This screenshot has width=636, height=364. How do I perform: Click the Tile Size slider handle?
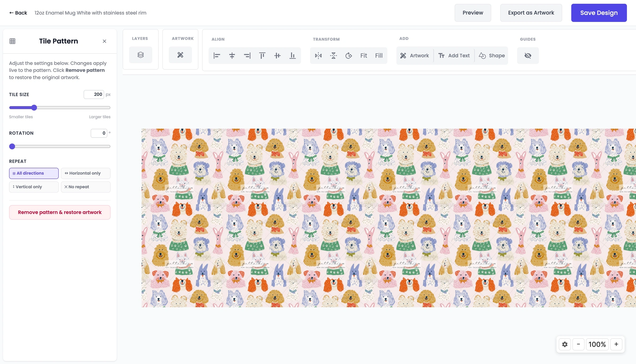[x=34, y=108]
